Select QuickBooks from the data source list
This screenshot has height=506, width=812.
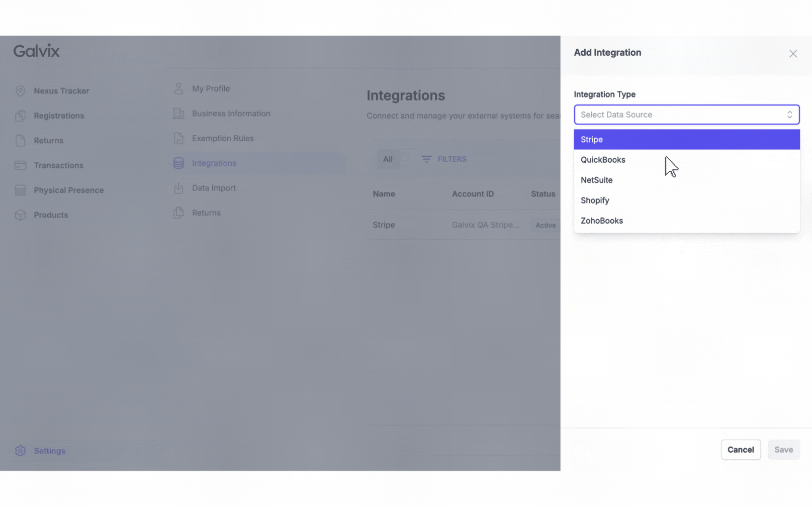[686, 160]
